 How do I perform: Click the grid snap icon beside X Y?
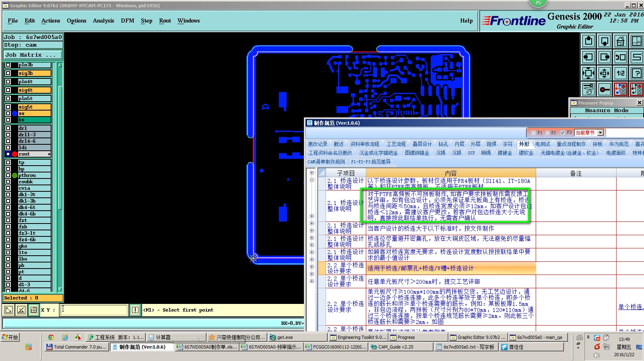pos(34,310)
